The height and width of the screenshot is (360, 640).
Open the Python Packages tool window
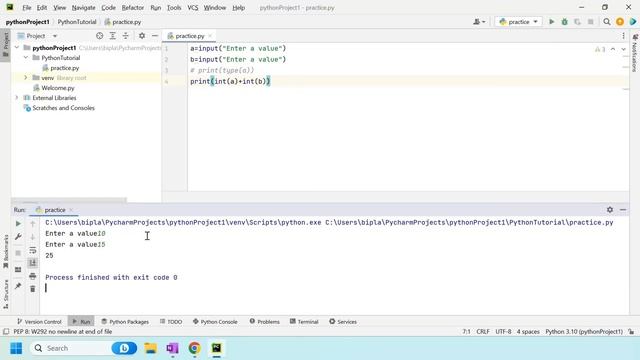pyautogui.click(x=125, y=322)
